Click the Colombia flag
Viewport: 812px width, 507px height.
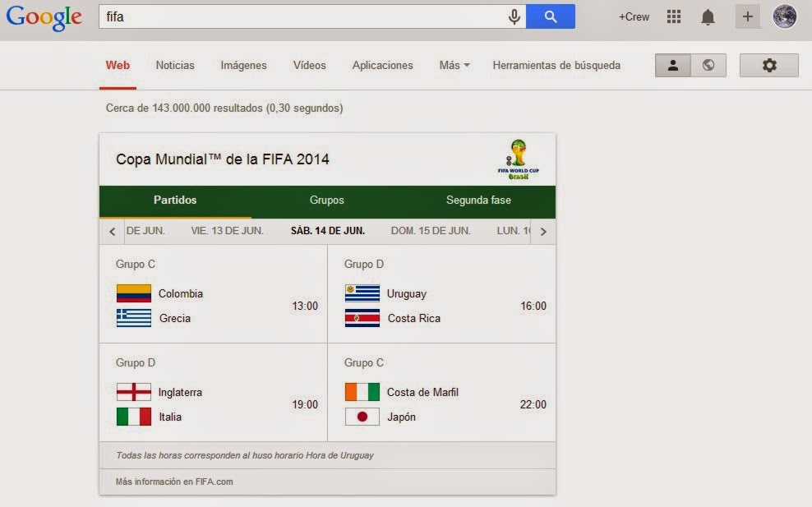[134, 293]
